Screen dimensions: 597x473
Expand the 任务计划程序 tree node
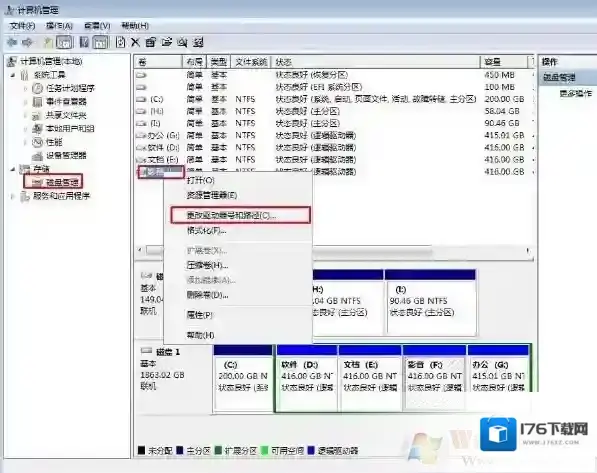(x=26, y=89)
